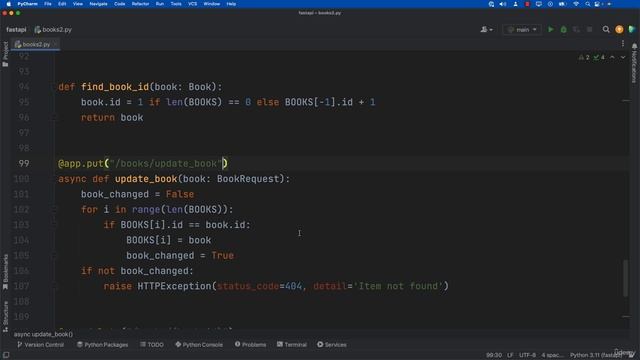Image resolution: width=640 pixels, height=360 pixels.
Task: Open the TODO tool window
Action: 152,345
